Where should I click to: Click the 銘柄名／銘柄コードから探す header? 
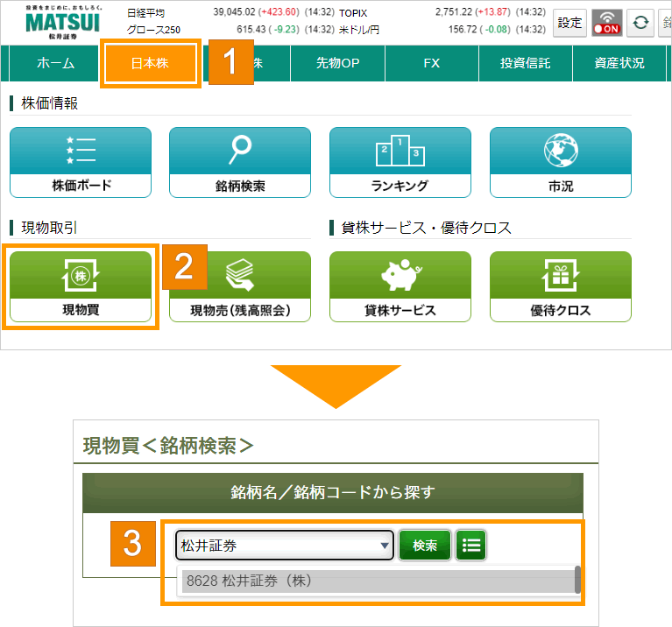tap(333, 492)
